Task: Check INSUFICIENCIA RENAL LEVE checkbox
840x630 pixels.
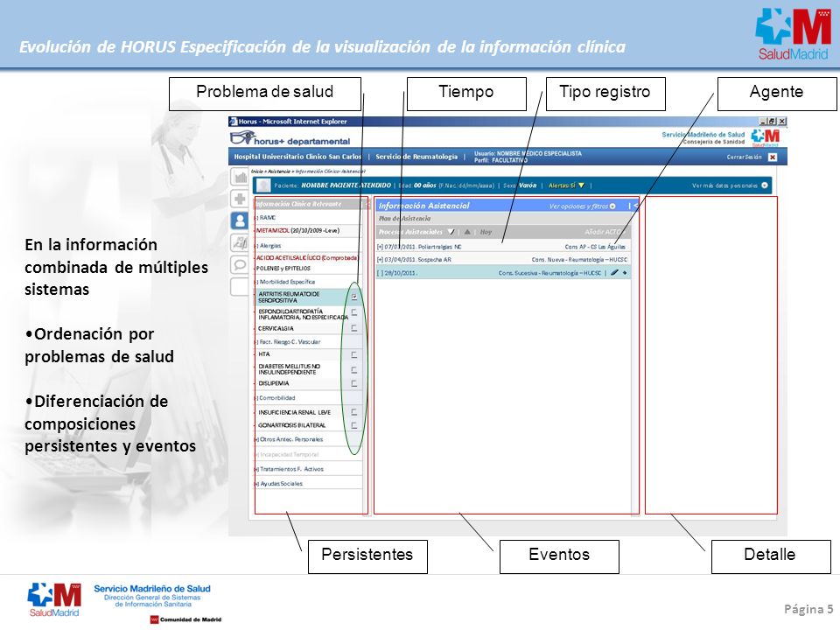Action: [354, 412]
